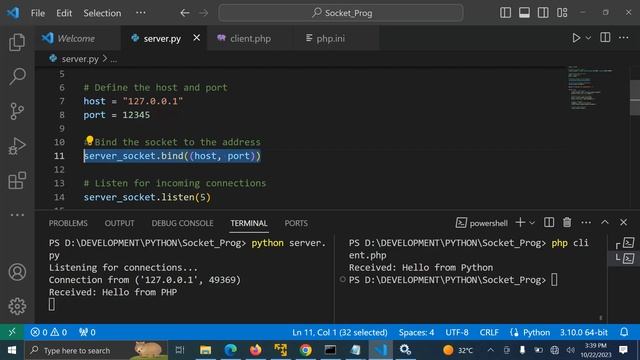
Task: Open terminal panel More Actions ellipsis
Action: 586,222
